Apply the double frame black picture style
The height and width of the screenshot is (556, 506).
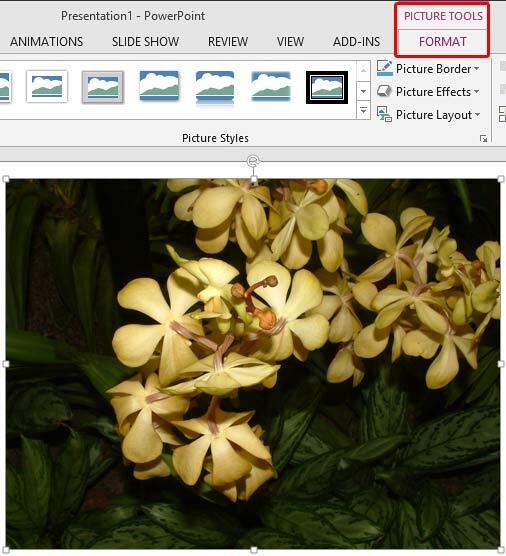pos(327,87)
